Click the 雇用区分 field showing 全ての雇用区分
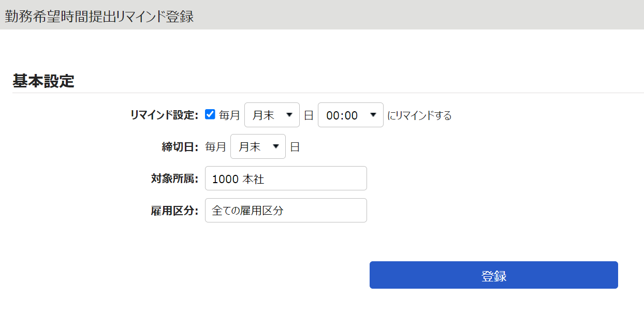The width and height of the screenshot is (644, 328). pos(286,210)
